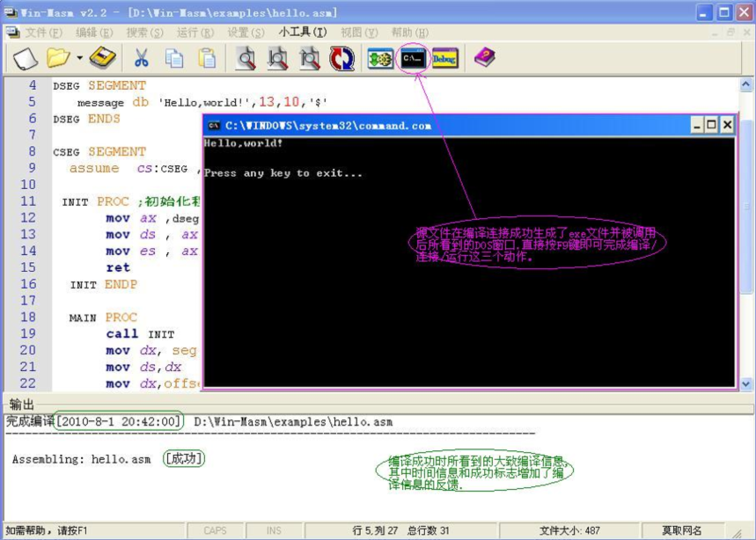Screen dimensions: 756x540
Task: Click the Debug toolbar icon
Action: pyautogui.click(x=445, y=59)
